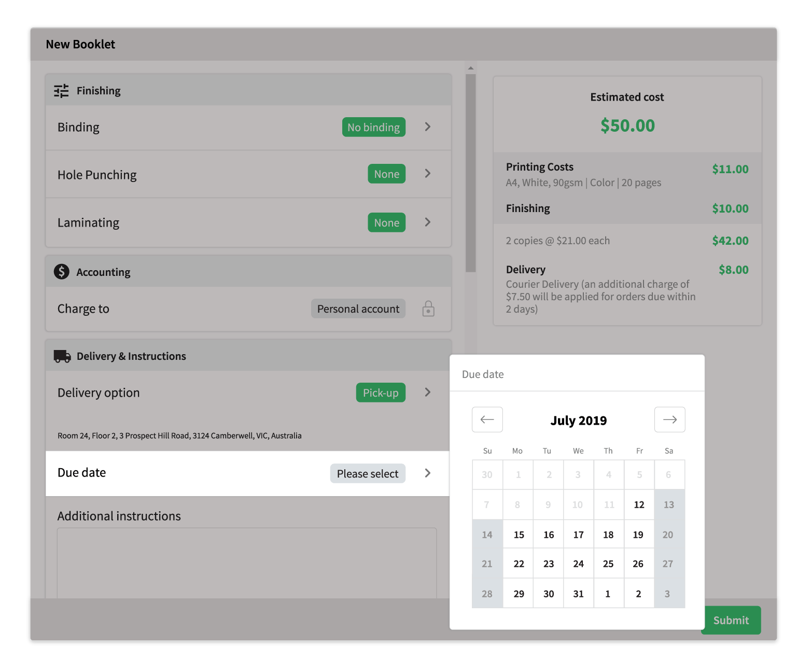
Task: Select July 23 in the calendar
Action: [x=549, y=564]
